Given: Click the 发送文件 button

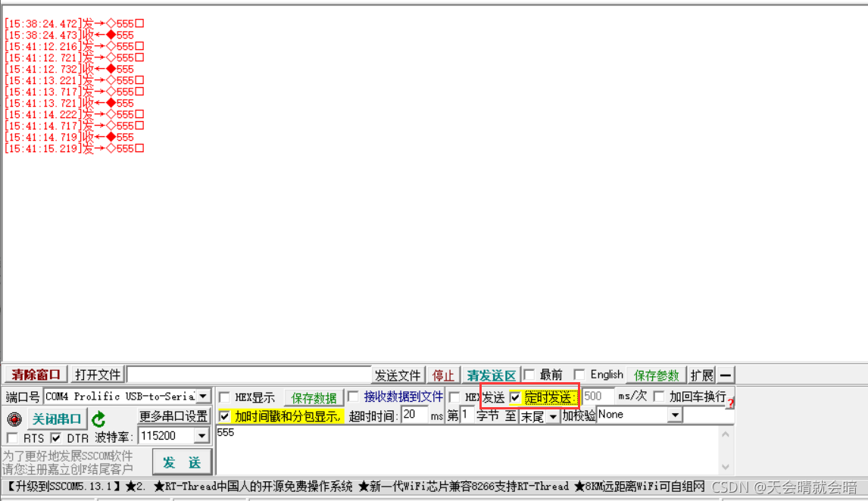Looking at the screenshot, I should [x=398, y=375].
